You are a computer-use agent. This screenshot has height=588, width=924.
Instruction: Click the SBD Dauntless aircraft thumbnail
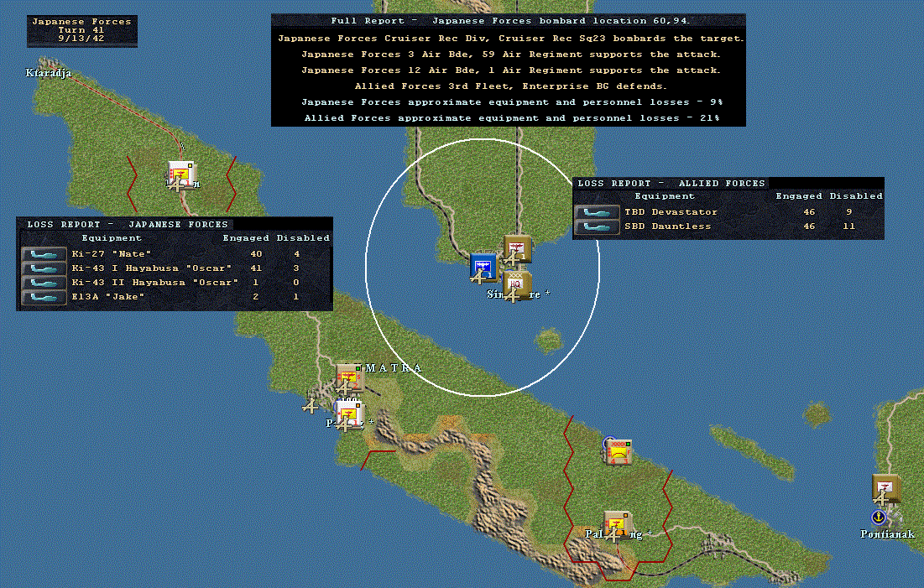(597, 226)
